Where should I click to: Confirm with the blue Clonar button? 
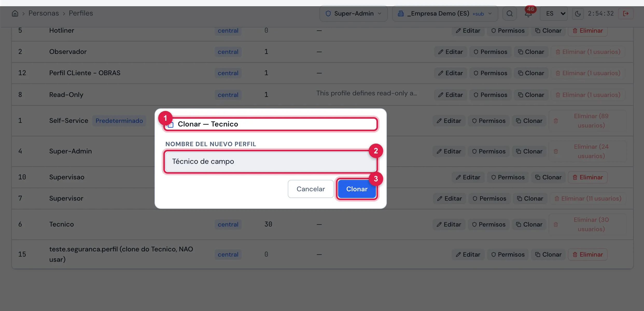coord(357,189)
